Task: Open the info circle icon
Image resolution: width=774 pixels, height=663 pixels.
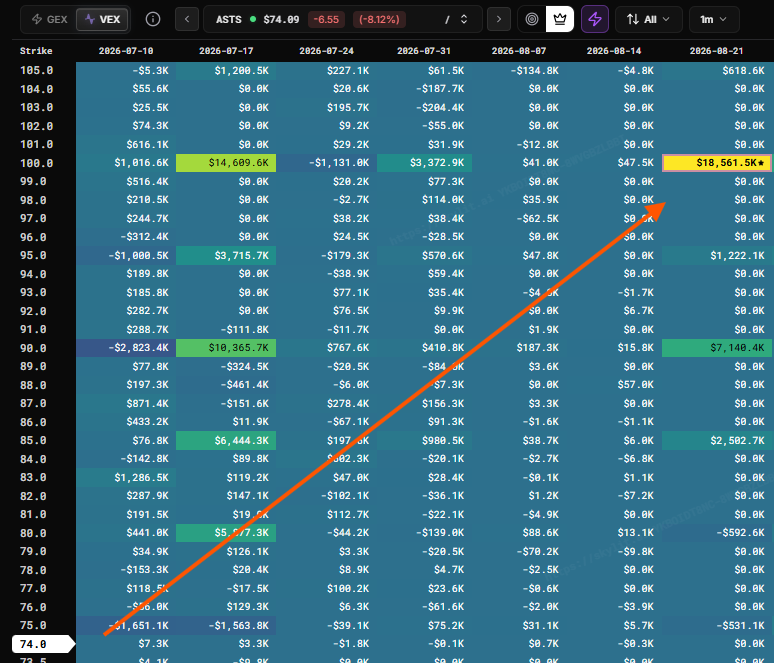Action: pyautogui.click(x=153, y=19)
